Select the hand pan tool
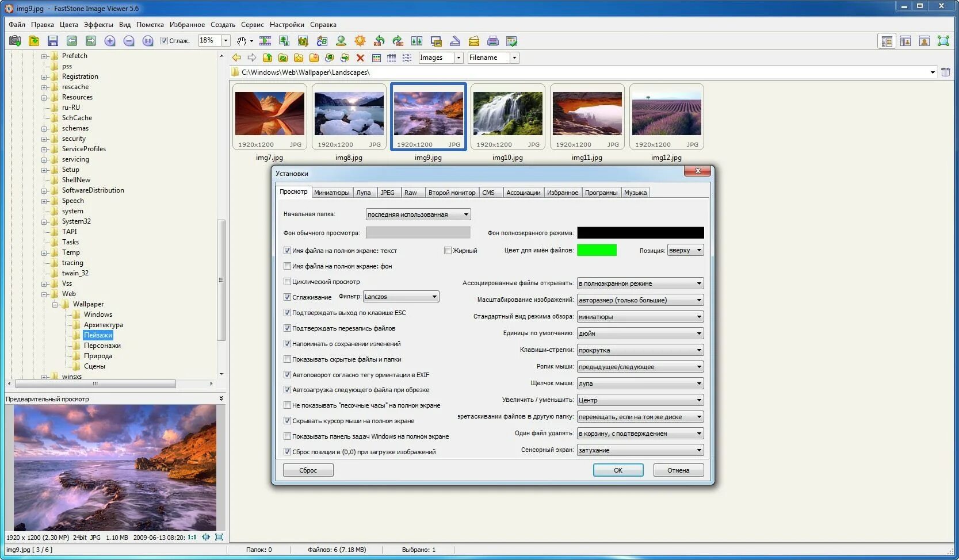The width and height of the screenshot is (959, 560). (x=242, y=41)
